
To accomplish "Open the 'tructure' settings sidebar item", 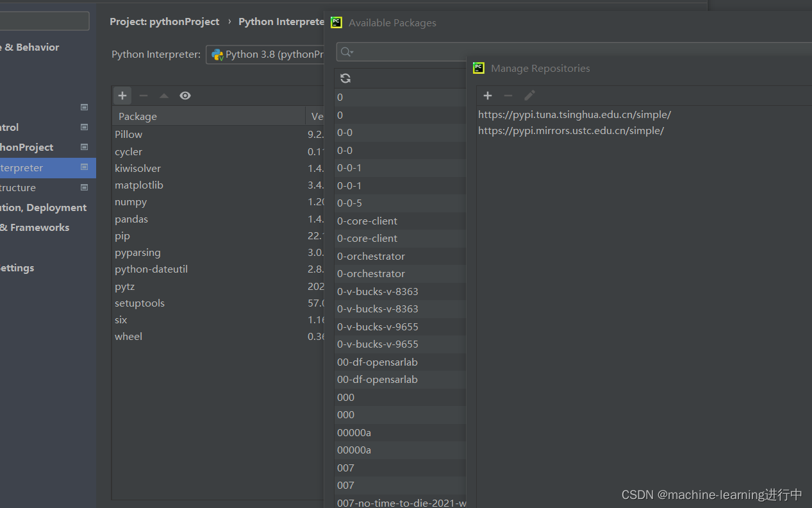I will click(x=18, y=187).
